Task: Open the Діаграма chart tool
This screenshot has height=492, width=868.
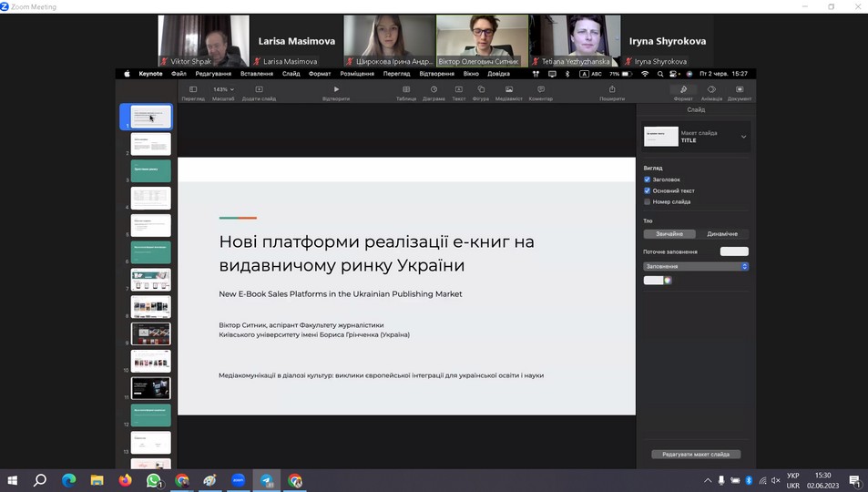Action: tap(434, 89)
